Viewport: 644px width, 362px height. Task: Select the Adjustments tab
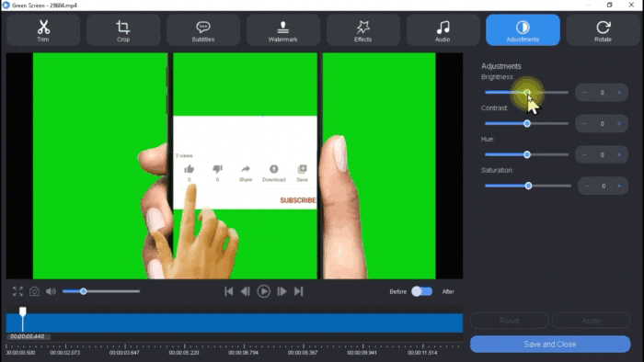coord(523,30)
